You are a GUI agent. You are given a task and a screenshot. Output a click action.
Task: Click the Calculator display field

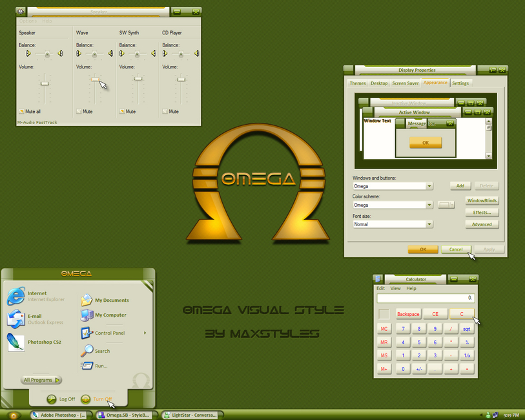coord(425,298)
